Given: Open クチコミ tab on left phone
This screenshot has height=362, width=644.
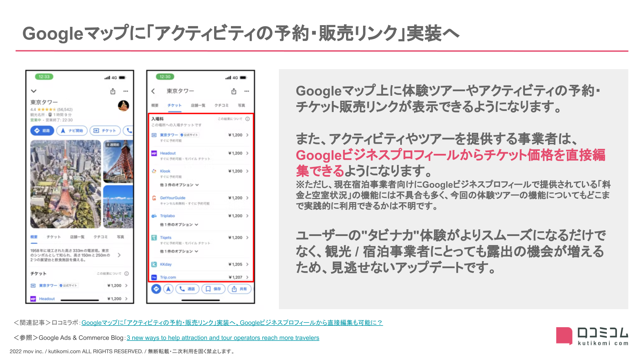Looking at the screenshot, I should (101, 237).
